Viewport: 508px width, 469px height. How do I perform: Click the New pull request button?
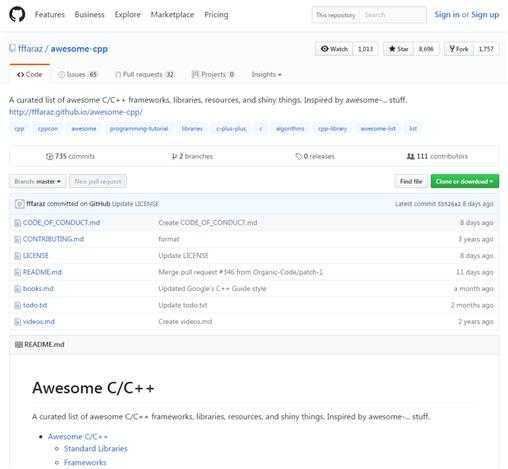[98, 181]
